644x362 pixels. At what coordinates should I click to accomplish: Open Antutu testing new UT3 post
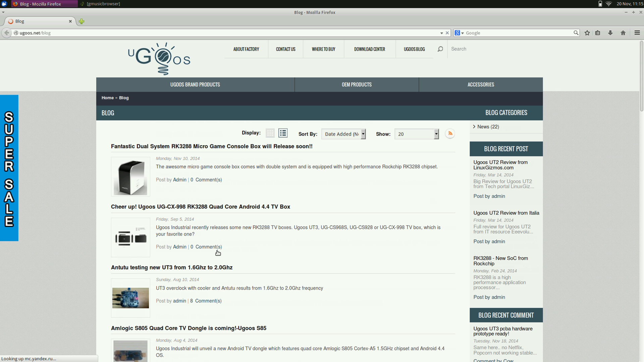click(x=172, y=267)
